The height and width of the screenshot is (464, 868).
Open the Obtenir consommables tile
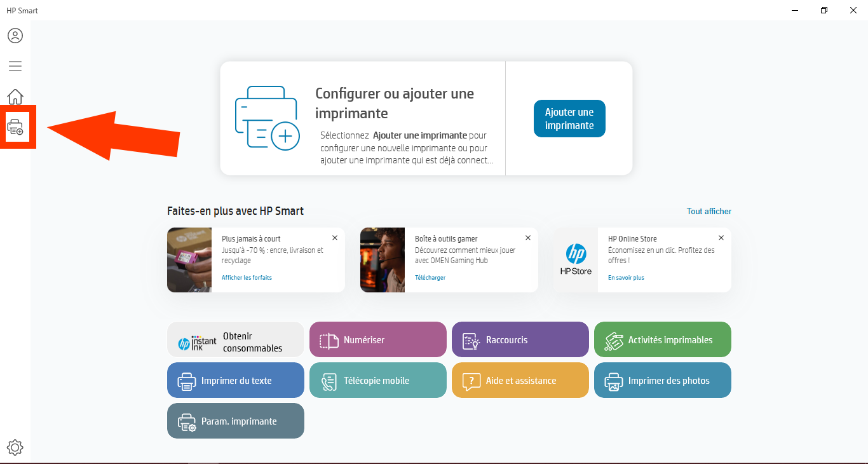point(236,339)
